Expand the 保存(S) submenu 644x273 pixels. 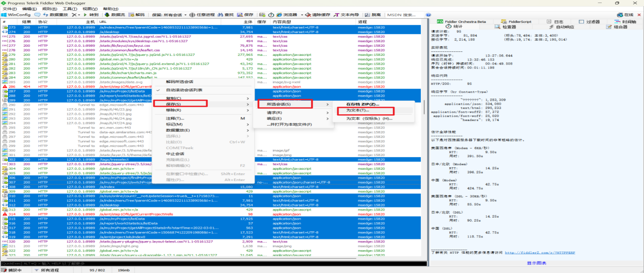[203, 104]
